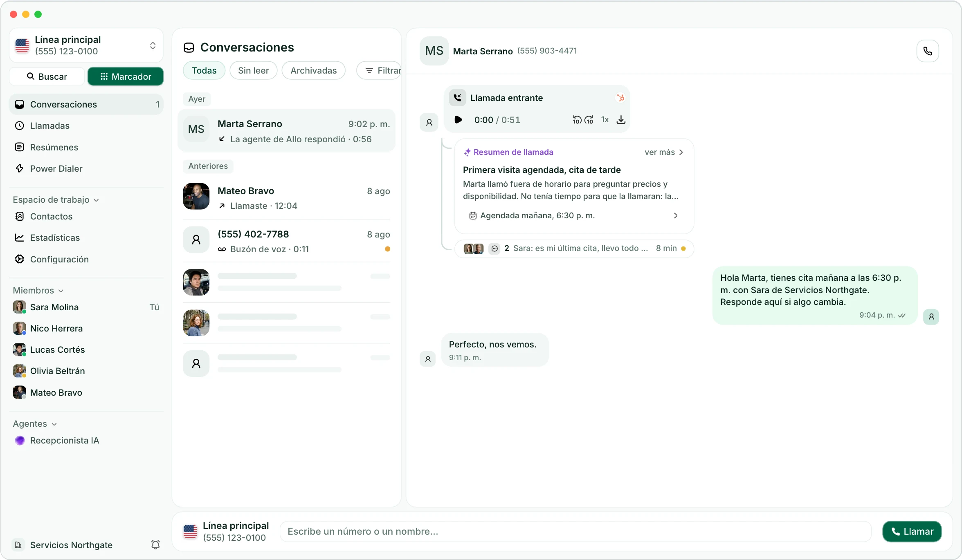Image resolution: width=962 pixels, height=560 pixels.
Task: Select member Lucas Cortés
Action: coord(86,349)
